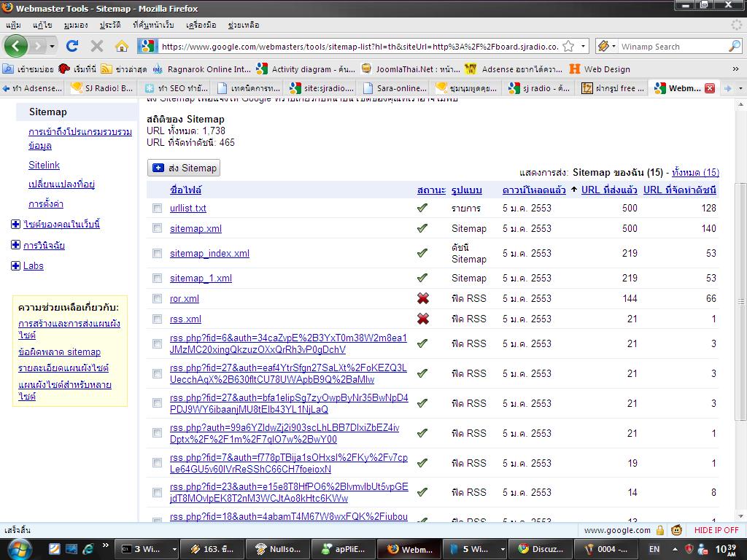Open the urllist.txt link

pos(187,208)
